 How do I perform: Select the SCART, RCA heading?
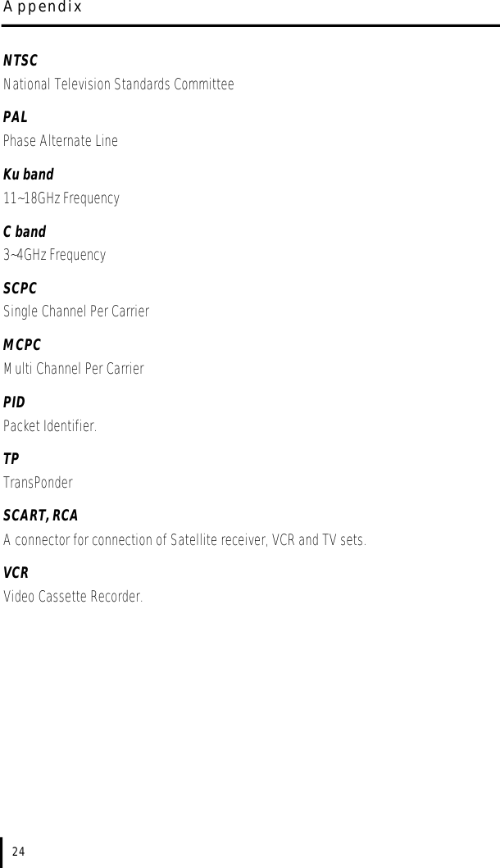(x=40, y=516)
